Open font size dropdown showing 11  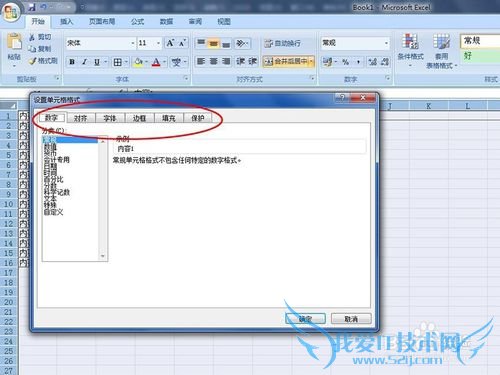pyautogui.click(x=158, y=43)
